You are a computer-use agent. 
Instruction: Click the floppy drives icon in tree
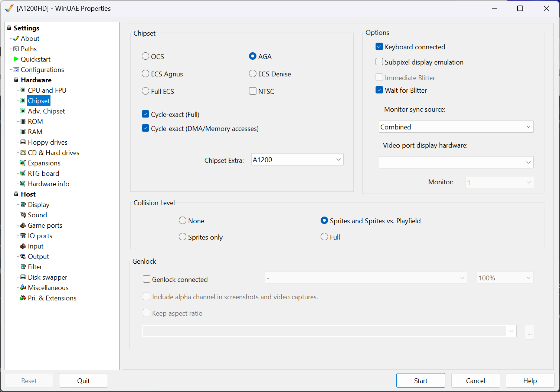23,142
